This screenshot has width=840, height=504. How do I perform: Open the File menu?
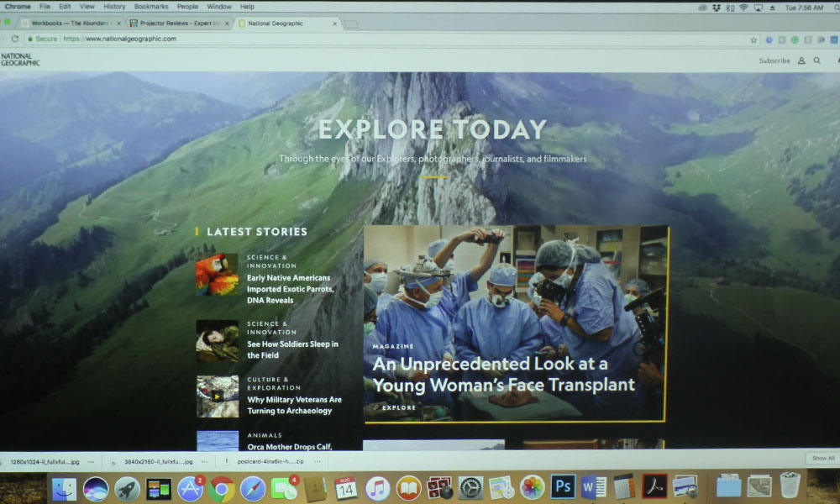tap(45, 7)
